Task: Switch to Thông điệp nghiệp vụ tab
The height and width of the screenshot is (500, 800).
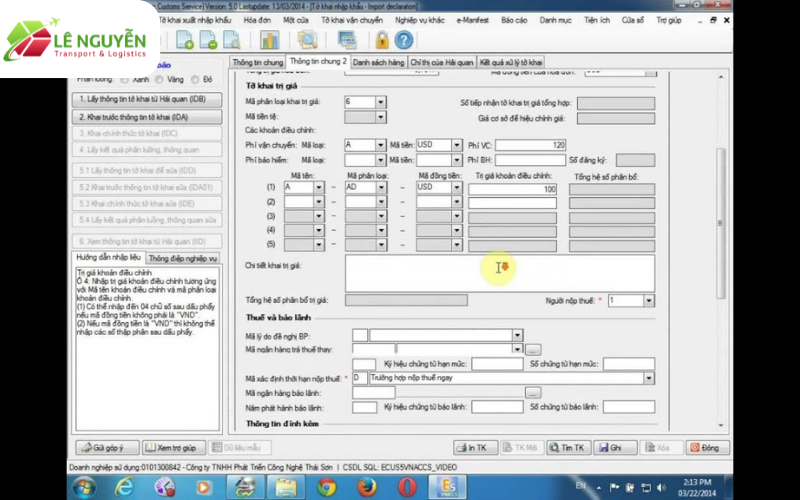Action: coord(183,258)
